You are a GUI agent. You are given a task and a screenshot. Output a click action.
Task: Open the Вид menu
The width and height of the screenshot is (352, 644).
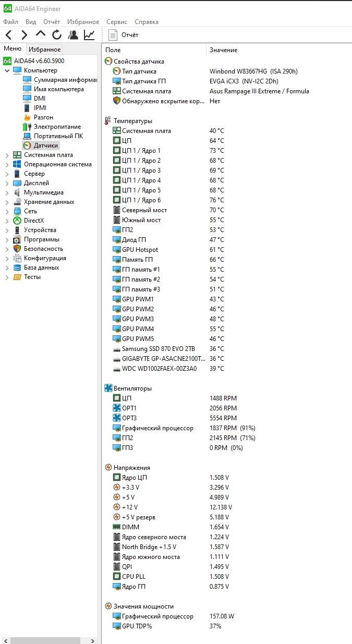pos(31,22)
